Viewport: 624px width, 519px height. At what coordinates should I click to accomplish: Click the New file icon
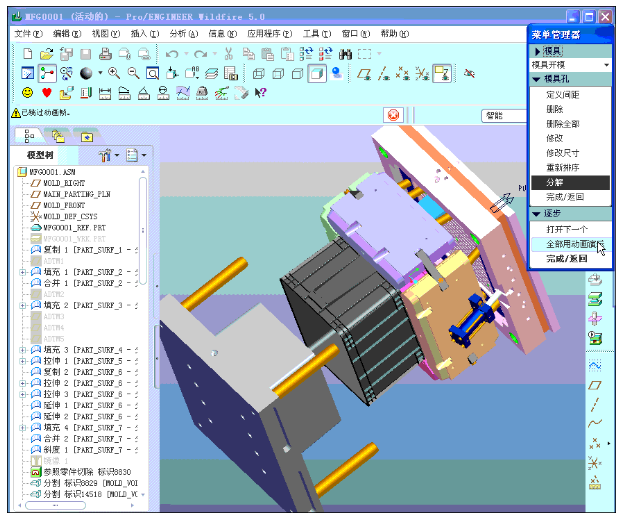(28, 54)
